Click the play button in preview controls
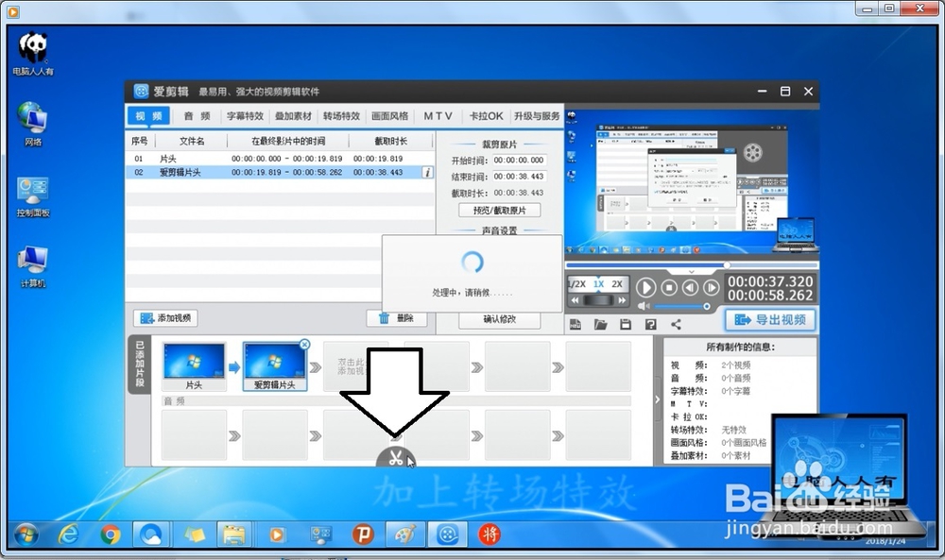The width and height of the screenshot is (945, 560). [x=645, y=288]
